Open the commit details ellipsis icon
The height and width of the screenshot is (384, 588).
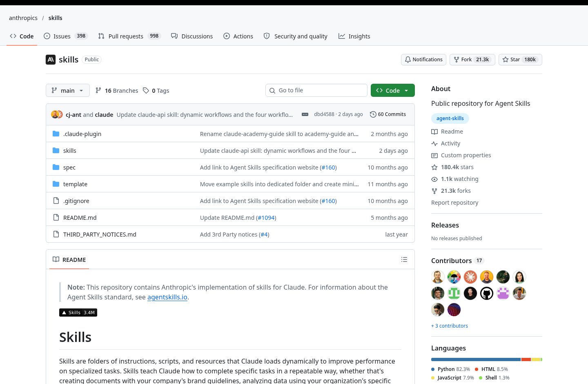(x=305, y=114)
